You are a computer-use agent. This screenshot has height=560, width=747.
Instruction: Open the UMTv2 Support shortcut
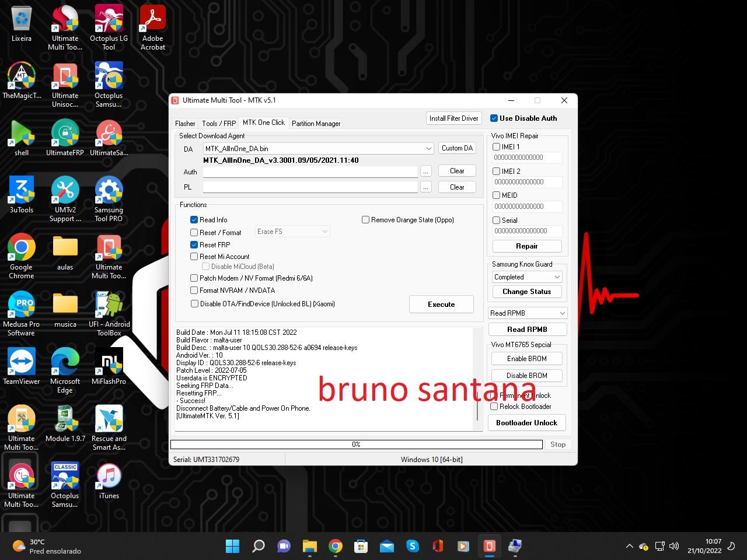[65, 199]
